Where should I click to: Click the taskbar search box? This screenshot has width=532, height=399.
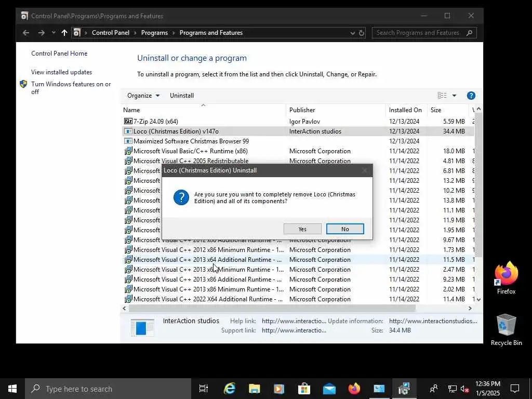tap(108, 389)
